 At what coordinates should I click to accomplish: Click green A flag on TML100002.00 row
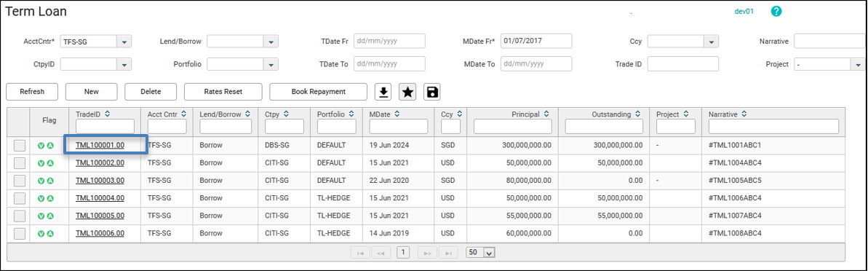point(49,163)
